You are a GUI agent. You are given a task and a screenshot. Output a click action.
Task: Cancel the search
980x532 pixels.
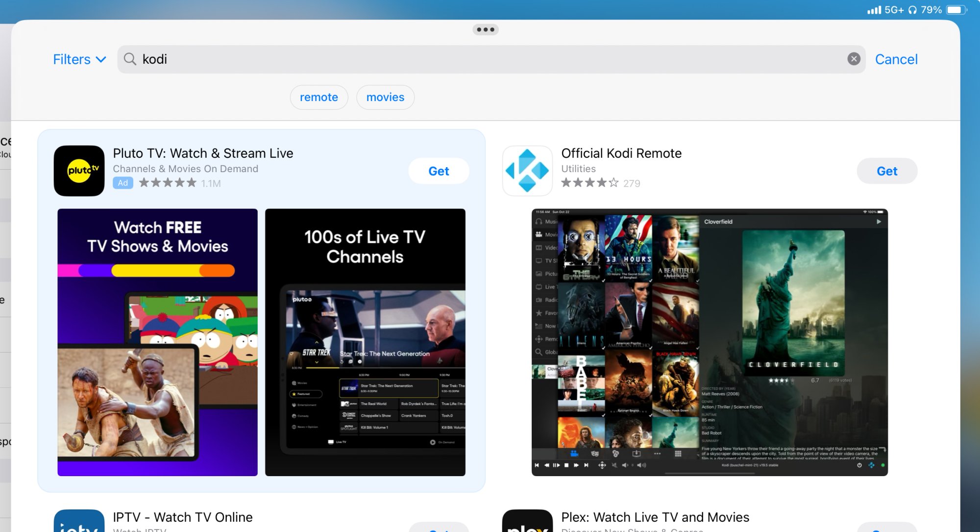[x=896, y=59]
